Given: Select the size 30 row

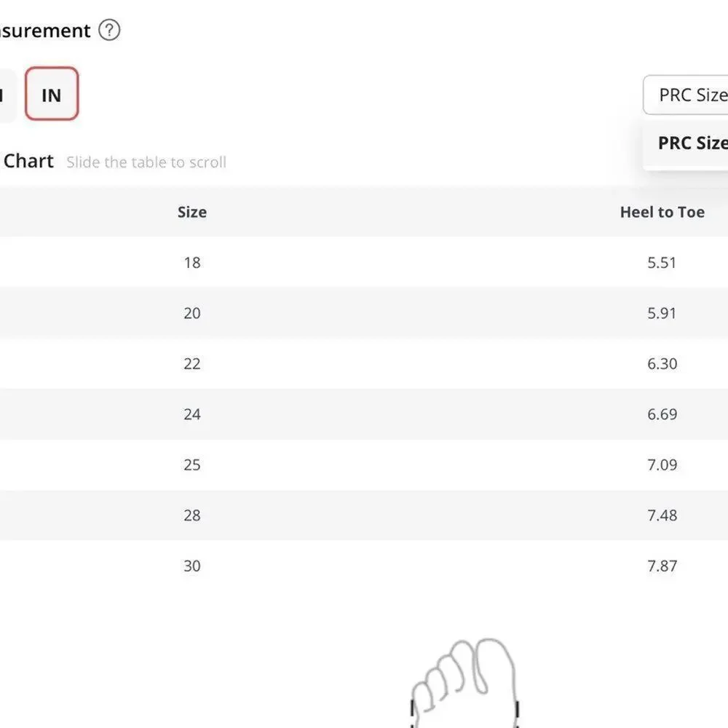Looking at the screenshot, I should tap(364, 566).
